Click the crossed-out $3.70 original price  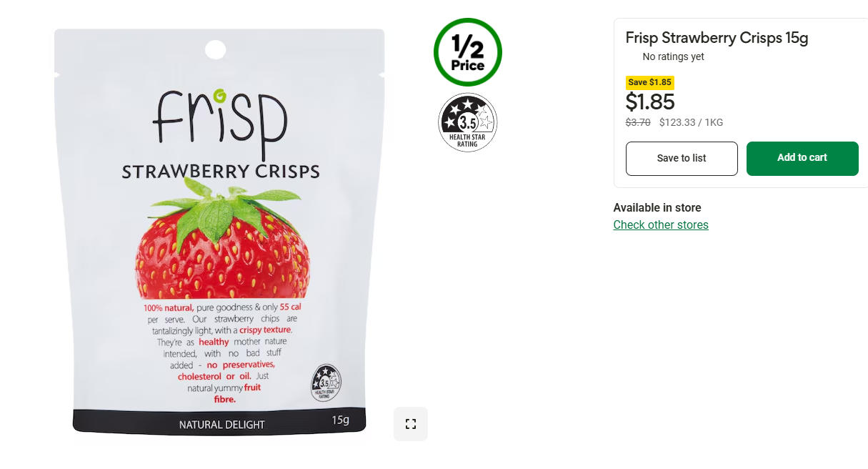point(638,122)
